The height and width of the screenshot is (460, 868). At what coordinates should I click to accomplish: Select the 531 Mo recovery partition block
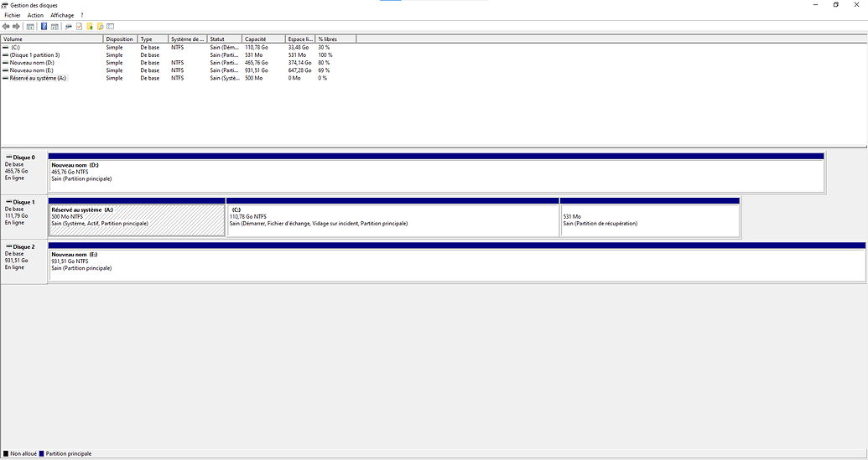pyautogui.click(x=650, y=220)
